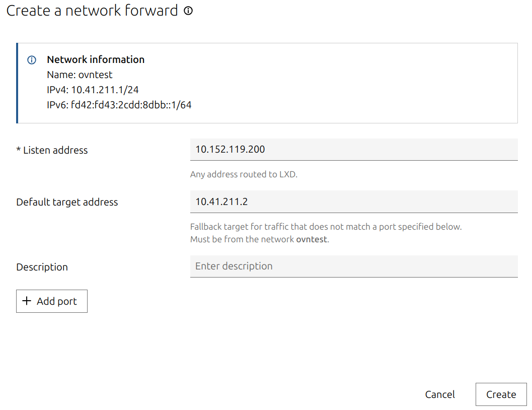Focus the Listen address input field
This screenshot has height=410, width=532.
(x=353, y=150)
